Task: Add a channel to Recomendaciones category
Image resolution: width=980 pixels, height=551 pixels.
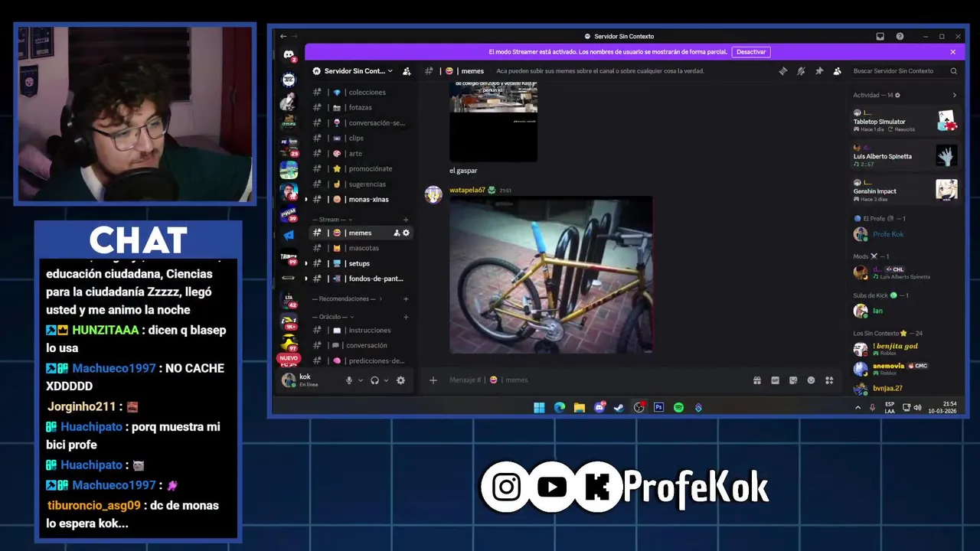Action: point(406,299)
